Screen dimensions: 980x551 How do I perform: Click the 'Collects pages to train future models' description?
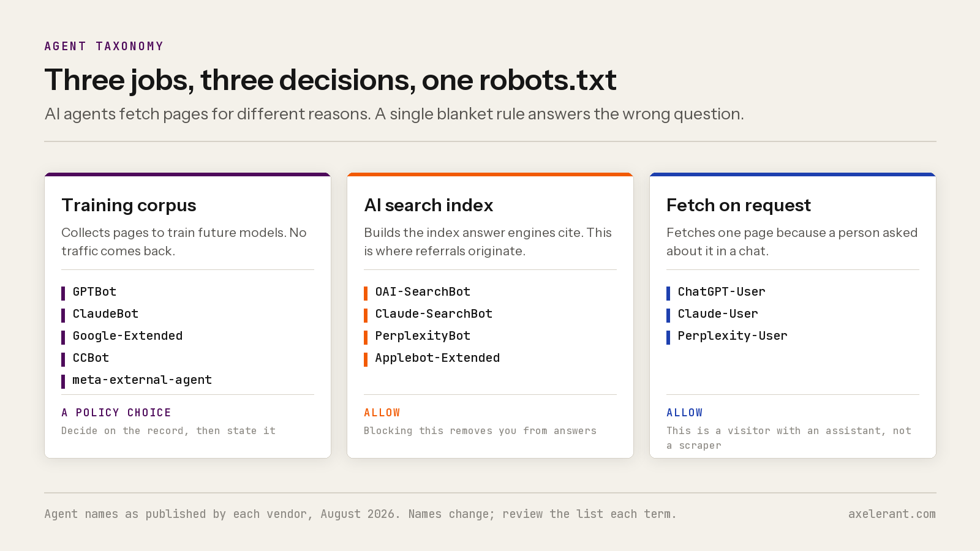click(184, 242)
